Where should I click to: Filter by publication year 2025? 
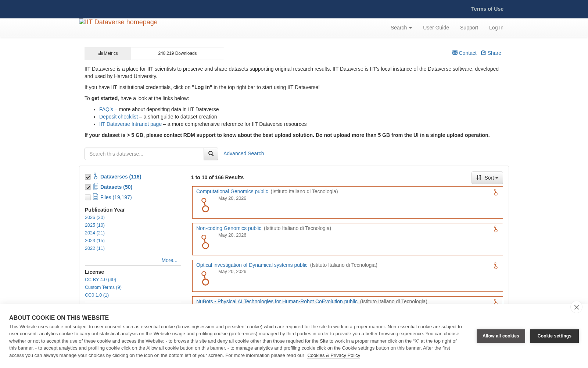click(x=95, y=225)
